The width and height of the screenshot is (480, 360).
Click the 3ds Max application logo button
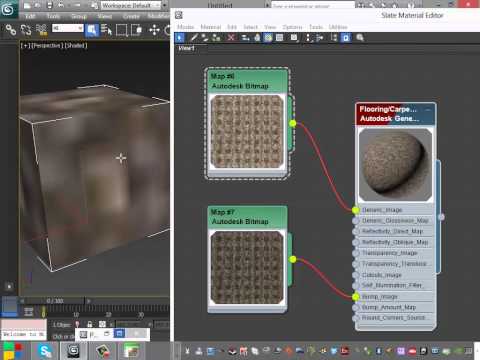point(8,9)
